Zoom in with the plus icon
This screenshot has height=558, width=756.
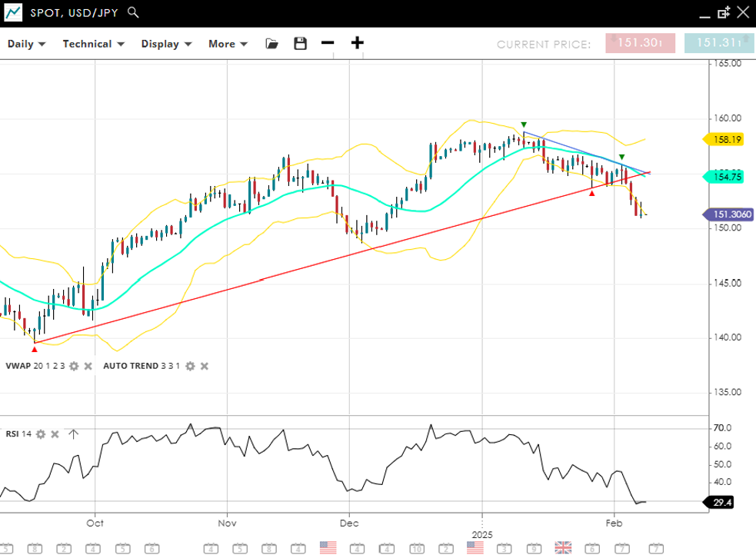[357, 43]
